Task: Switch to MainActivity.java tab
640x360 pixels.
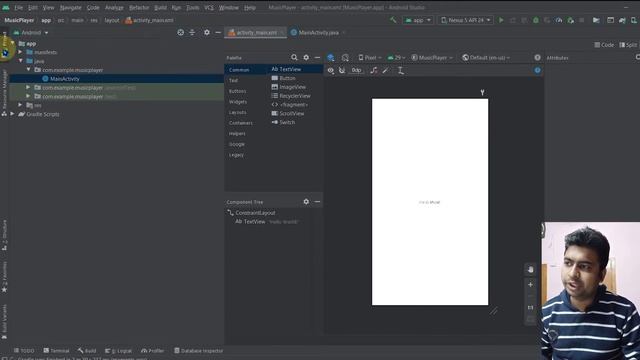Action: click(318, 32)
